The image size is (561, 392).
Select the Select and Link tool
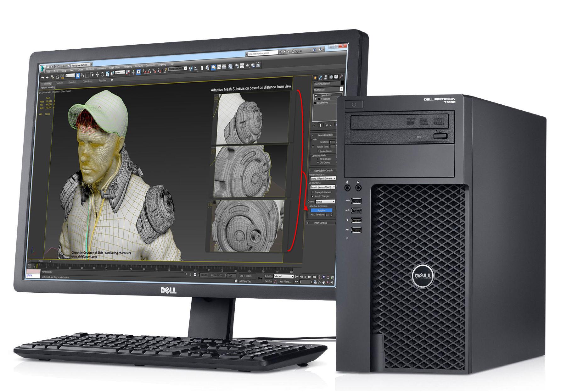click(53, 77)
